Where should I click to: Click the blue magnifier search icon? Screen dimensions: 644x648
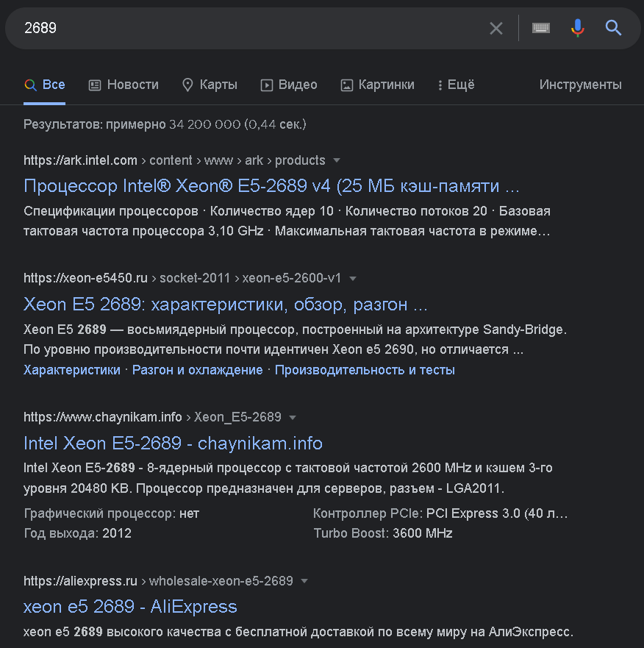(613, 28)
